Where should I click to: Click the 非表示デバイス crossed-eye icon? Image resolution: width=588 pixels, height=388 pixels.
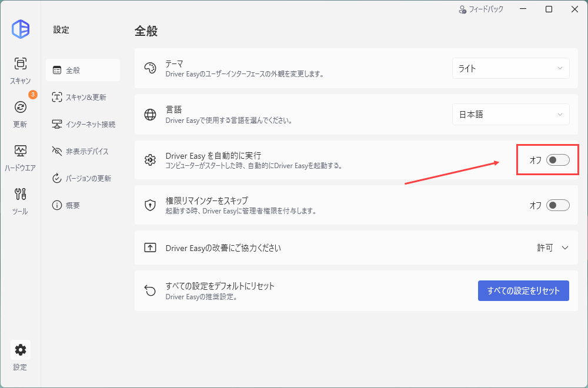click(57, 151)
